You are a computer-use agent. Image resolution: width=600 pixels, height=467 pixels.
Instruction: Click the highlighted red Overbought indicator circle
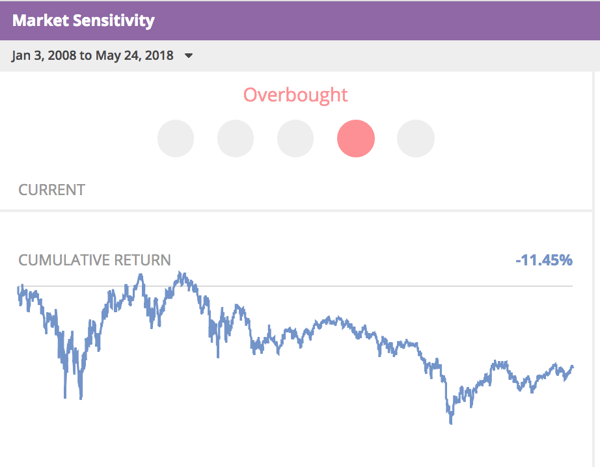click(355, 139)
